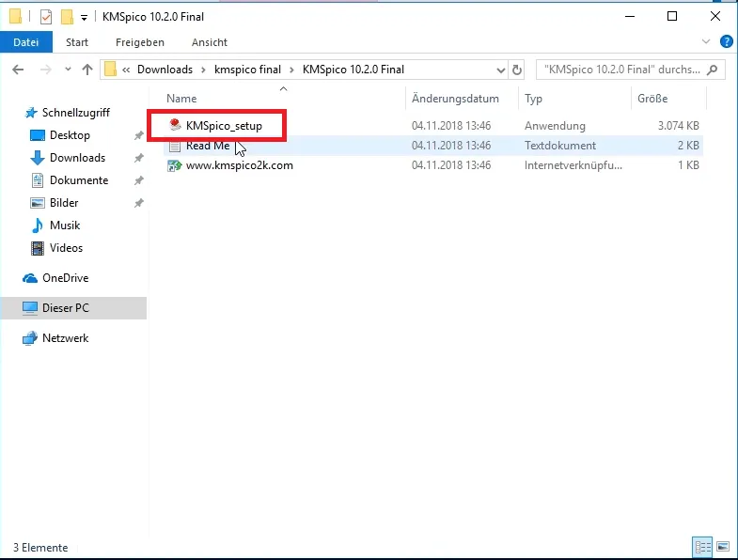The width and height of the screenshot is (738, 560).
Task: Click the pin icon beside Desktop
Action: pos(139,135)
